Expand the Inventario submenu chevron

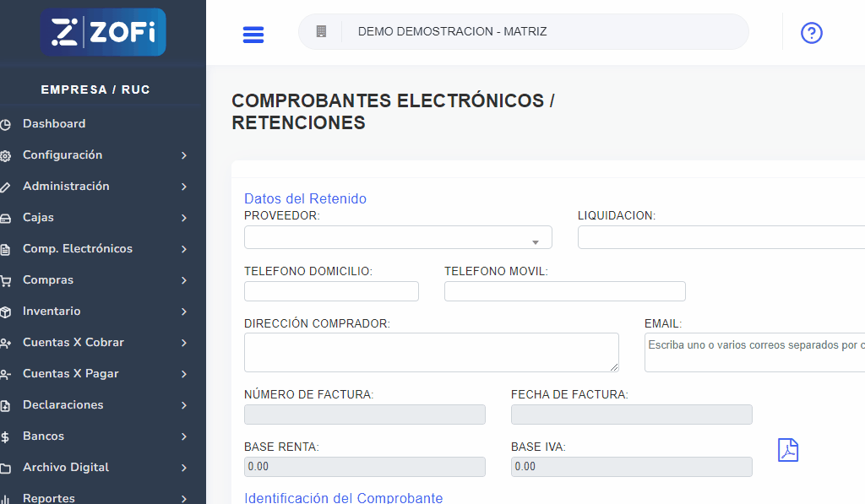tap(183, 312)
